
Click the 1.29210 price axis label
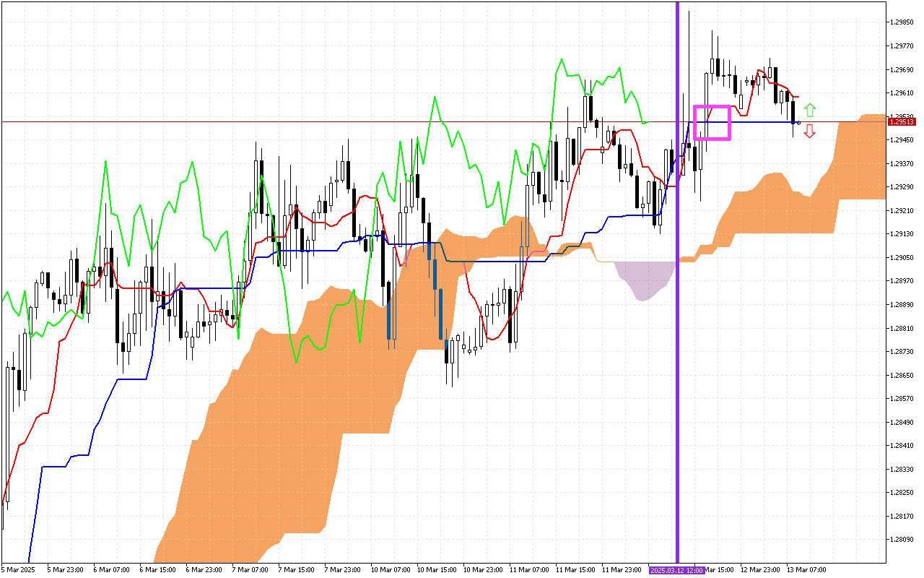pos(902,211)
